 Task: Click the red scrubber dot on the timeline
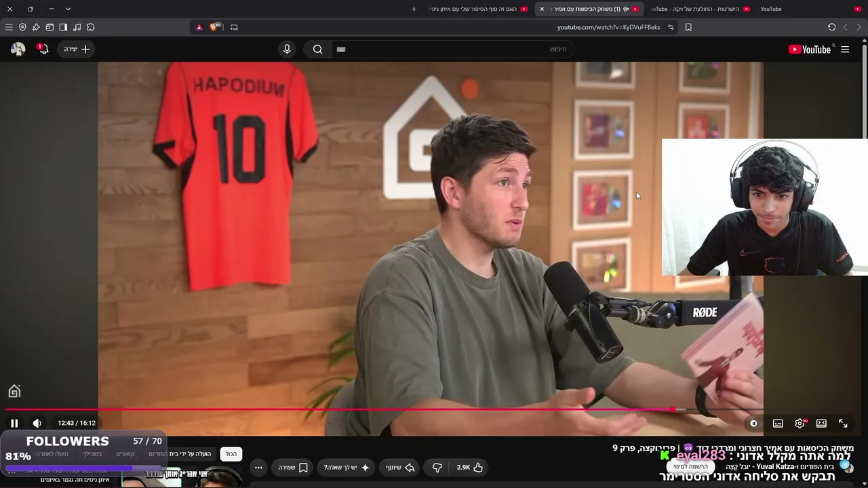(x=673, y=409)
